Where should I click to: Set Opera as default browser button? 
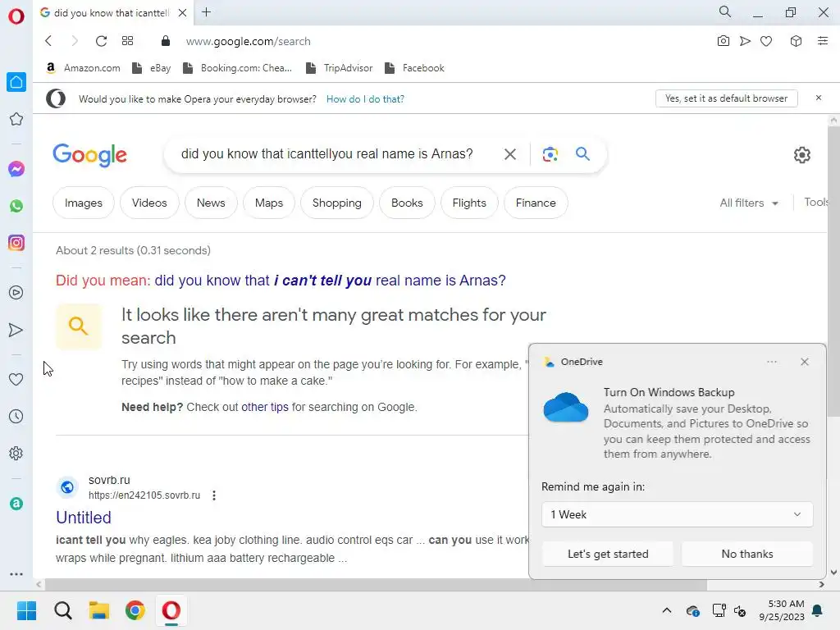point(727,98)
